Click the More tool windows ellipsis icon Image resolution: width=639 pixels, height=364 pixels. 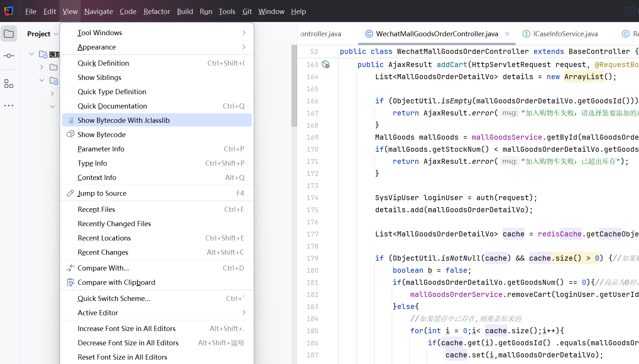9,106
